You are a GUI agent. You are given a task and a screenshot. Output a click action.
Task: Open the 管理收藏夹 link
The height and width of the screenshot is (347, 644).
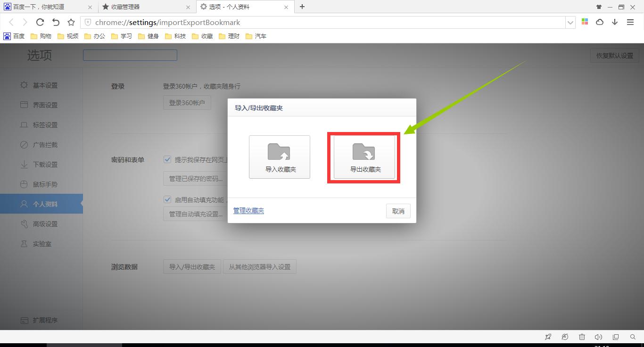tap(248, 211)
